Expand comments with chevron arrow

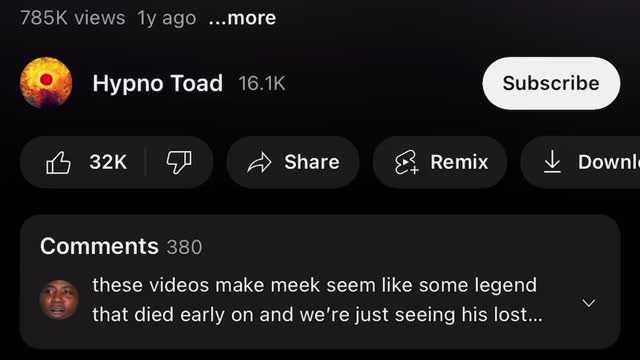[x=589, y=303]
